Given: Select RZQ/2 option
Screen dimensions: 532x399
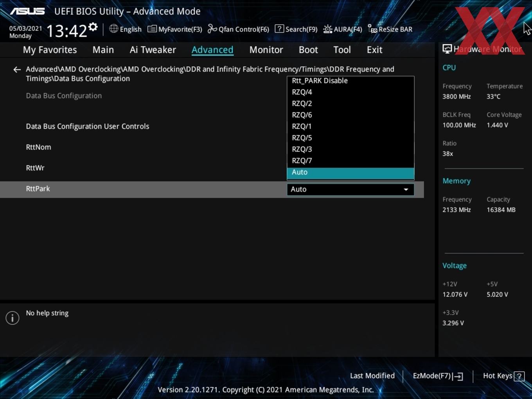Looking at the screenshot, I should tap(350, 103).
